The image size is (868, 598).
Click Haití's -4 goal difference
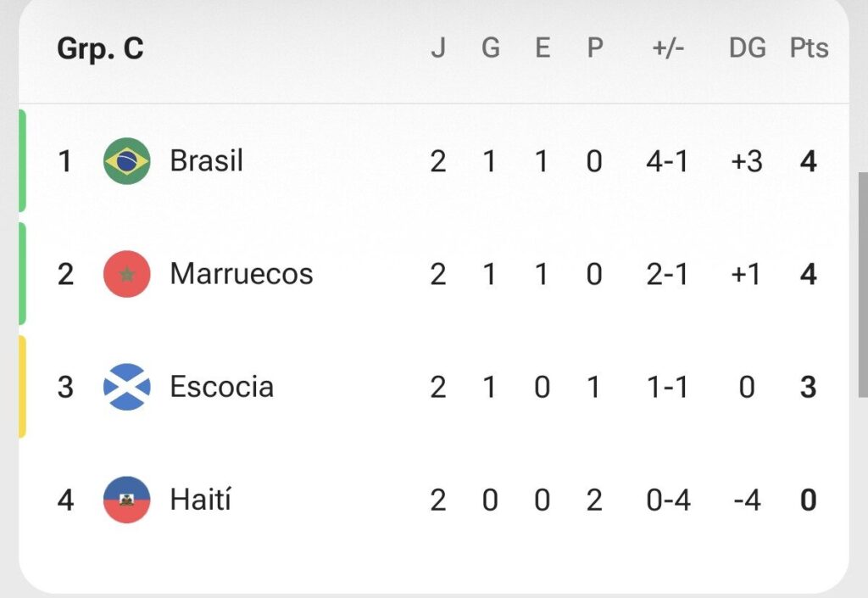tap(747, 500)
